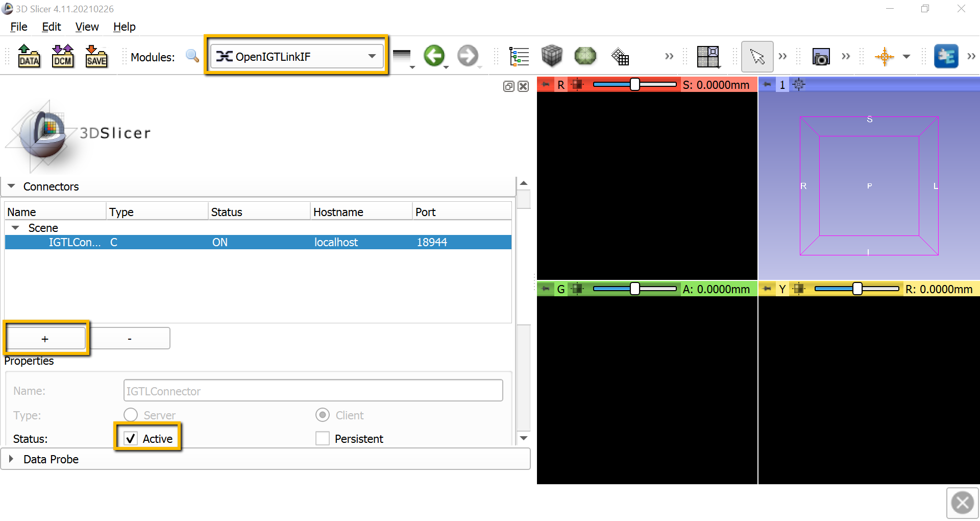Viewport: 980px width, 521px height.
Task: Click the yellow slice view pin icon
Action: click(x=767, y=289)
